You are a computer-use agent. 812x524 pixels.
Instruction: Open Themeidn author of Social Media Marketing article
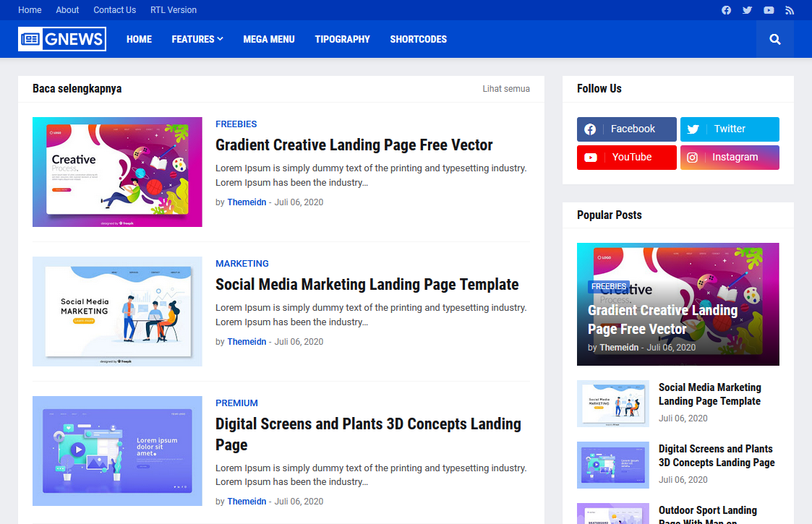[x=247, y=342]
